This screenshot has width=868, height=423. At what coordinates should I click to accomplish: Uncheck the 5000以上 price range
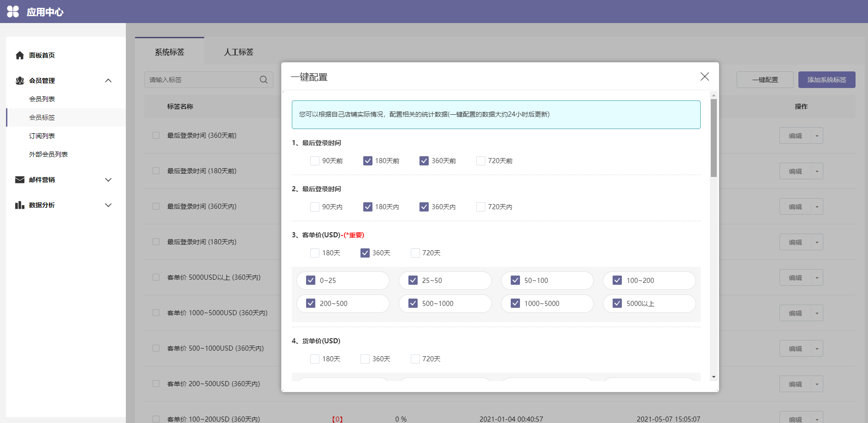coord(617,303)
